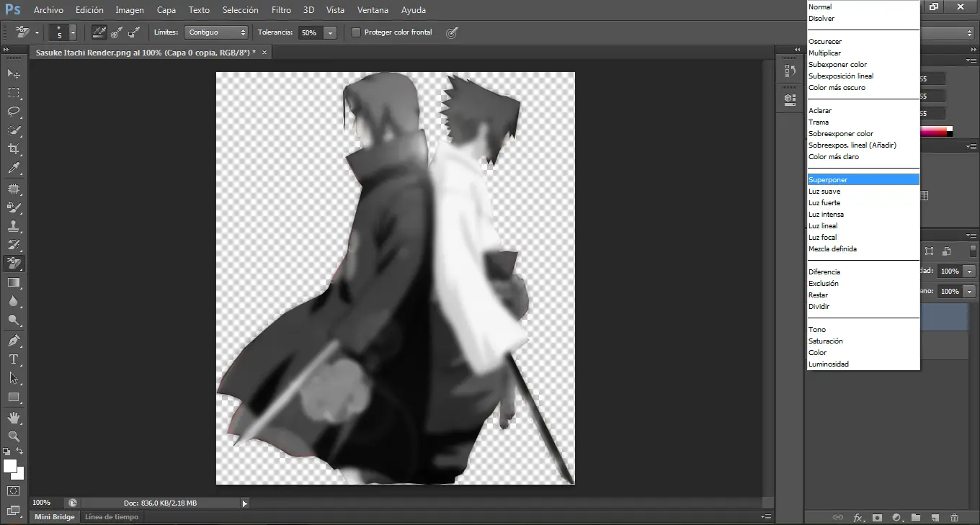This screenshot has width=980, height=525.
Task: Expand the collapsed panel dock
Action: pos(797,50)
